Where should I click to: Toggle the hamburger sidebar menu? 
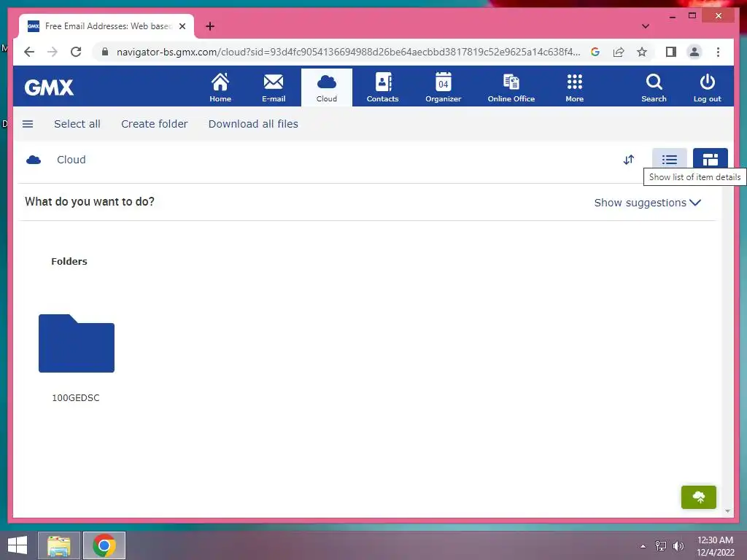28,124
